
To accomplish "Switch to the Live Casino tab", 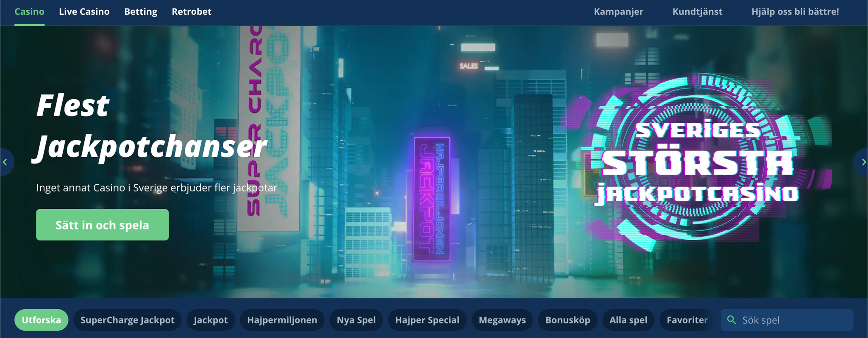I will pos(84,12).
